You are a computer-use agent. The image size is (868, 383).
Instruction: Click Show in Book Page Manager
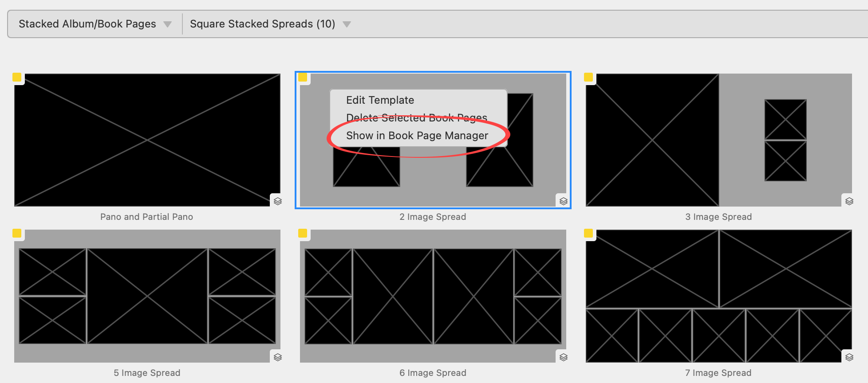(417, 136)
